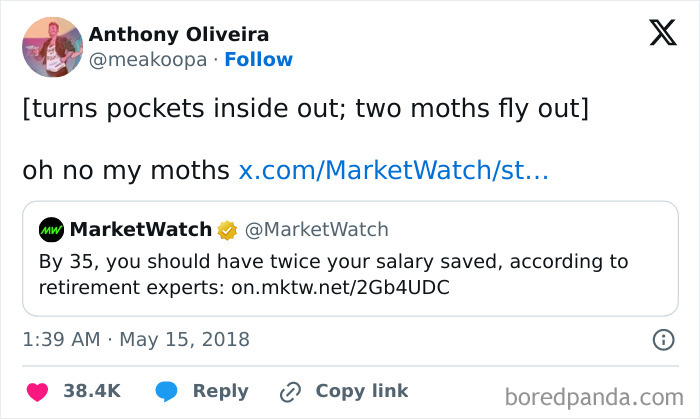This screenshot has height=419, width=700.
Task: Click the MarketWatch name in quoted tweet
Action: click(140, 230)
